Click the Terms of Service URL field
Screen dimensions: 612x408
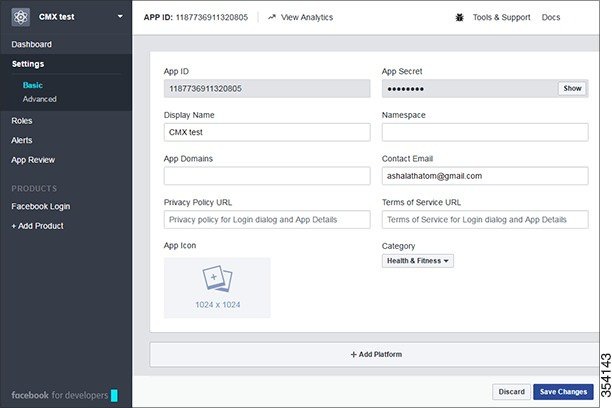(x=485, y=220)
